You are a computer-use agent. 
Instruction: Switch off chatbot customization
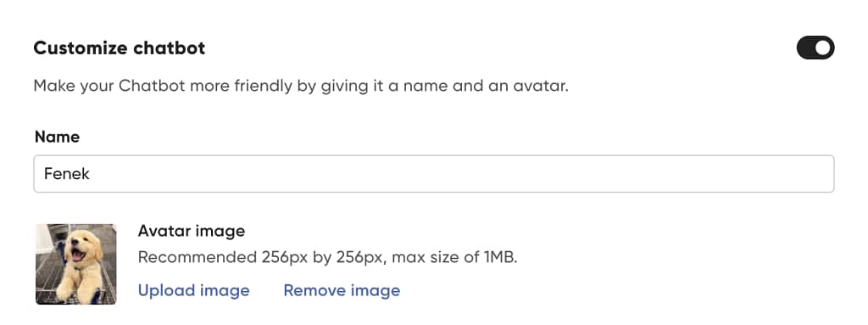815,48
